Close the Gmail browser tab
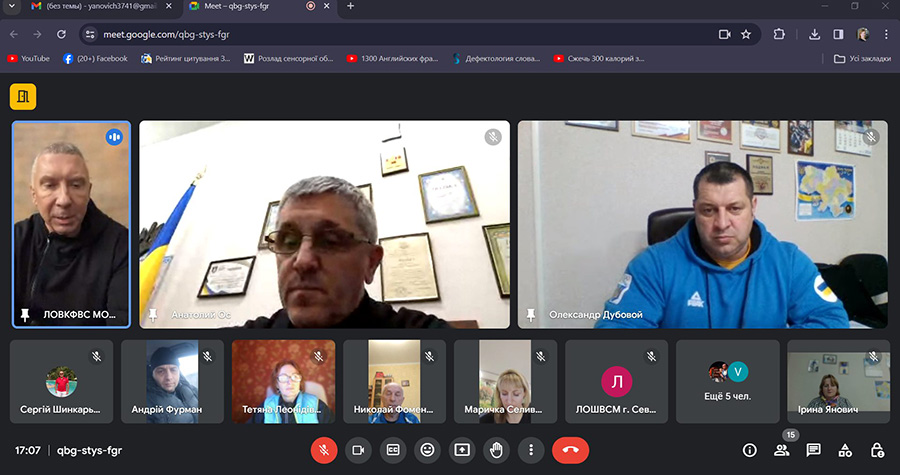900x475 pixels. [169, 6]
